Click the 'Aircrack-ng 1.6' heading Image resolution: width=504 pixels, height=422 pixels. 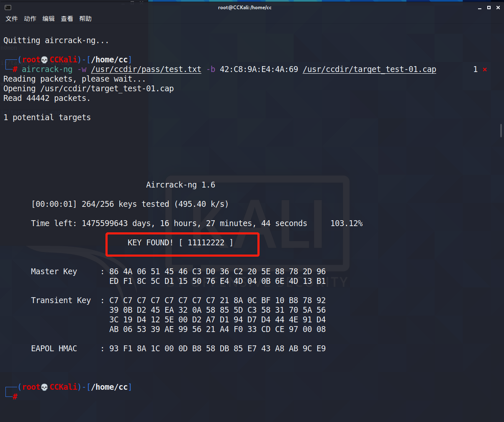[x=180, y=185]
